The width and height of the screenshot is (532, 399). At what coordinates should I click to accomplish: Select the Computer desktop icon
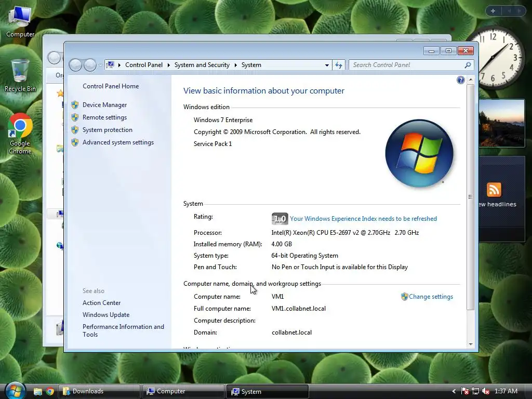click(x=20, y=21)
